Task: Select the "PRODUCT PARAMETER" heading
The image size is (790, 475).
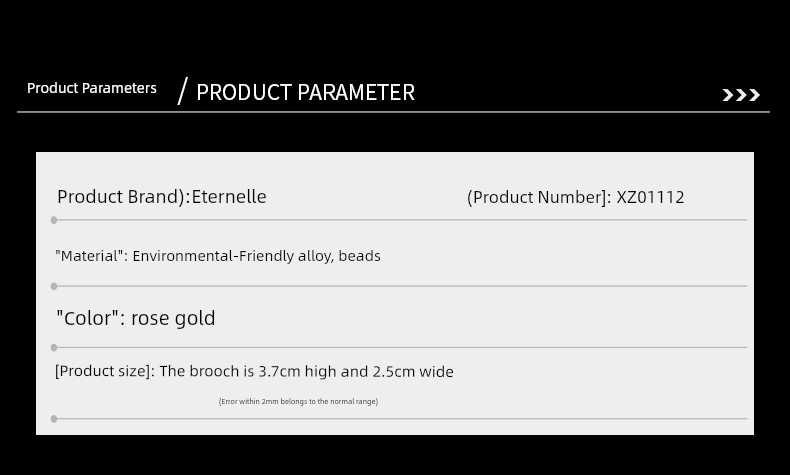Action: (305, 93)
